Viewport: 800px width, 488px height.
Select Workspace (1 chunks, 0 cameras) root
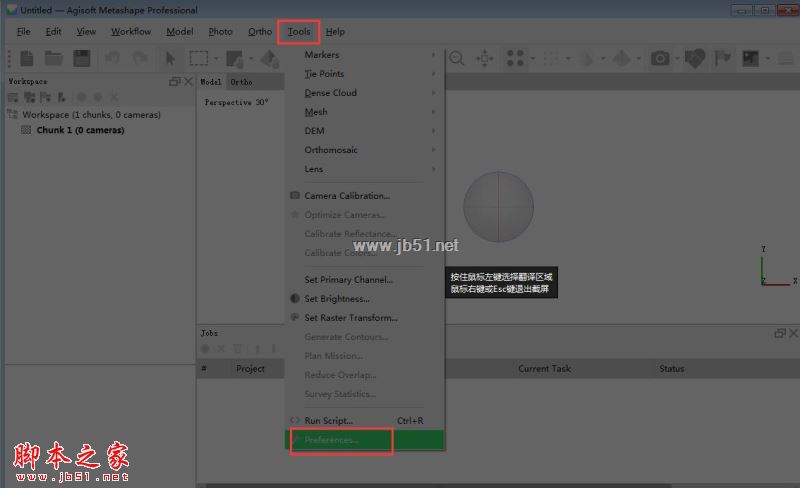(91, 115)
